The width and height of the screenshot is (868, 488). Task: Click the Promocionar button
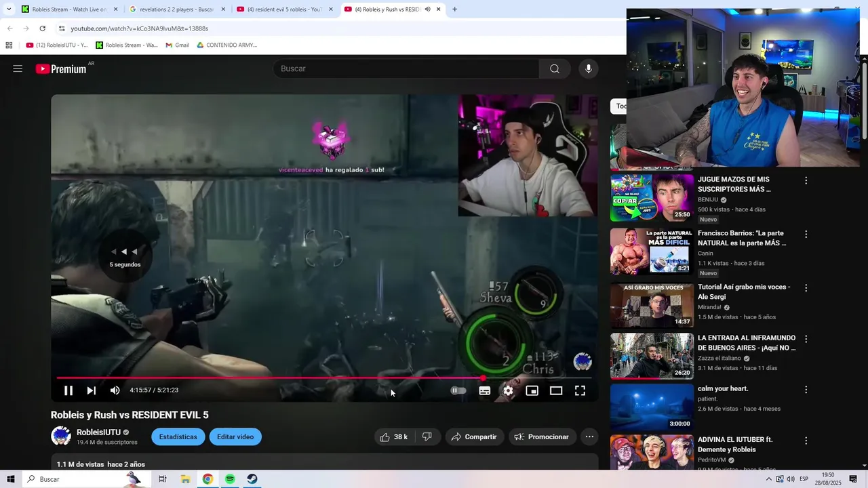[542, 437]
